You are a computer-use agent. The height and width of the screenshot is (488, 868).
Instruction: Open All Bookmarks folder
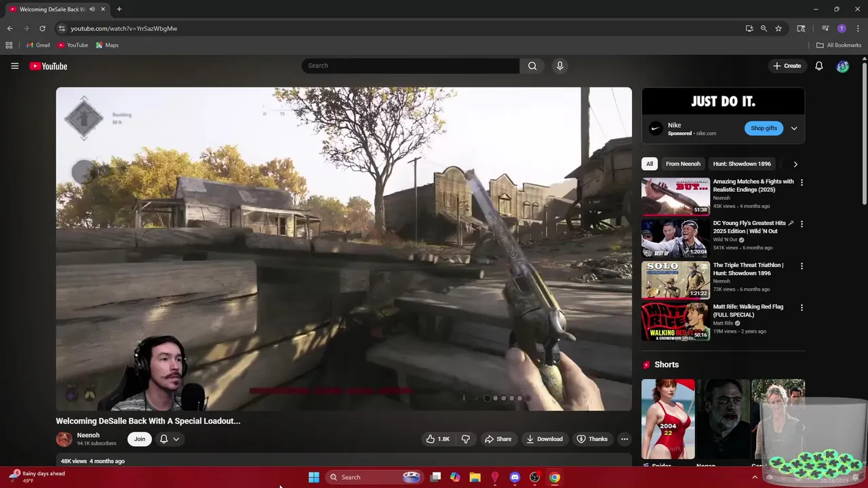tap(839, 45)
